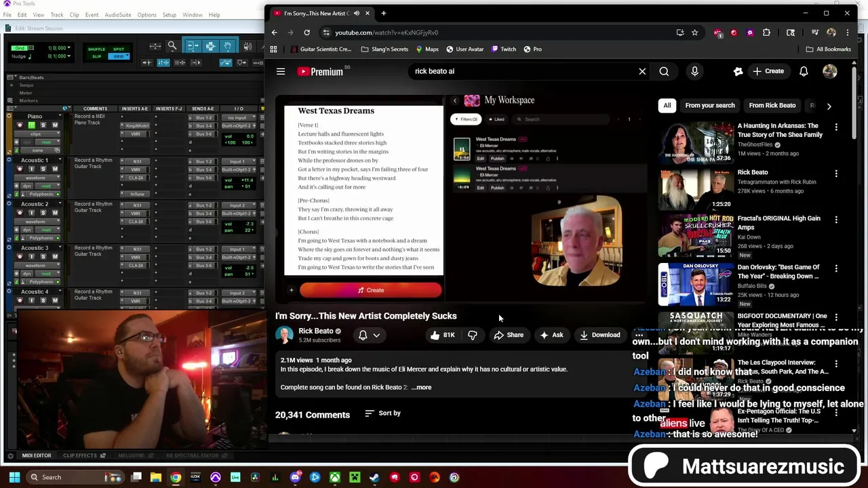Clear the YouTube search box
Image resolution: width=868 pixels, height=488 pixels.
(x=642, y=71)
